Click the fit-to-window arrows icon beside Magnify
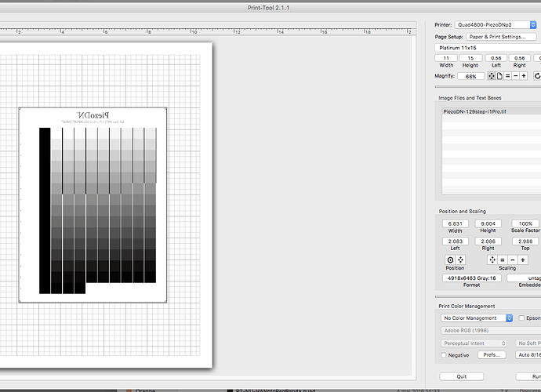The height and width of the screenshot is (392, 541). point(492,76)
